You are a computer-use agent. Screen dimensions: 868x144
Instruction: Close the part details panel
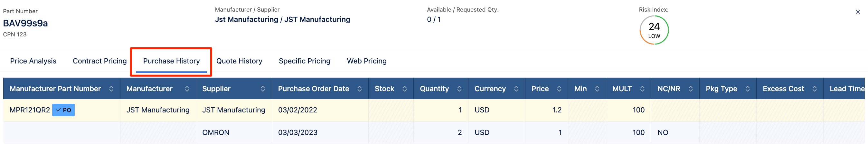coord(858,12)
